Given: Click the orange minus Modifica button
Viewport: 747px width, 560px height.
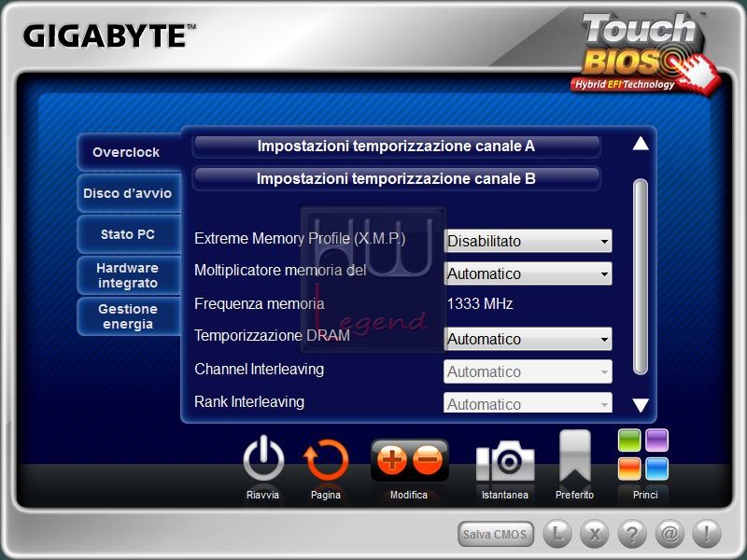Looking at the screenshot, I should [428, 459].
